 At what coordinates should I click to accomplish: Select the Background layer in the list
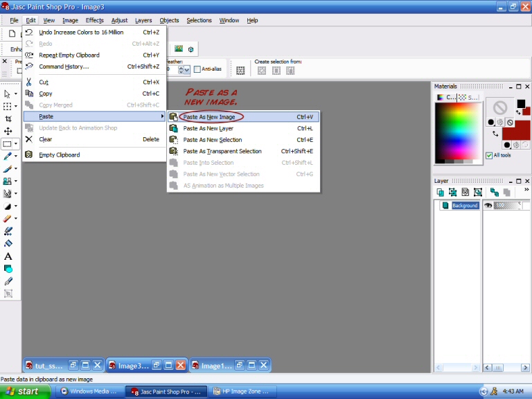[465, 206]
